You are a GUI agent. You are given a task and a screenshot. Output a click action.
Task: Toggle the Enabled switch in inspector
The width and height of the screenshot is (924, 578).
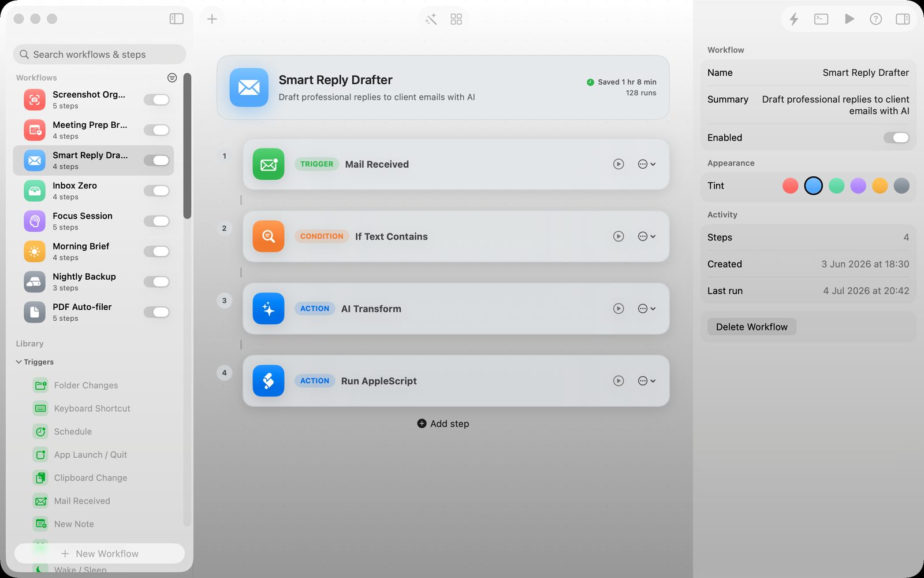(x=896, y=138)
